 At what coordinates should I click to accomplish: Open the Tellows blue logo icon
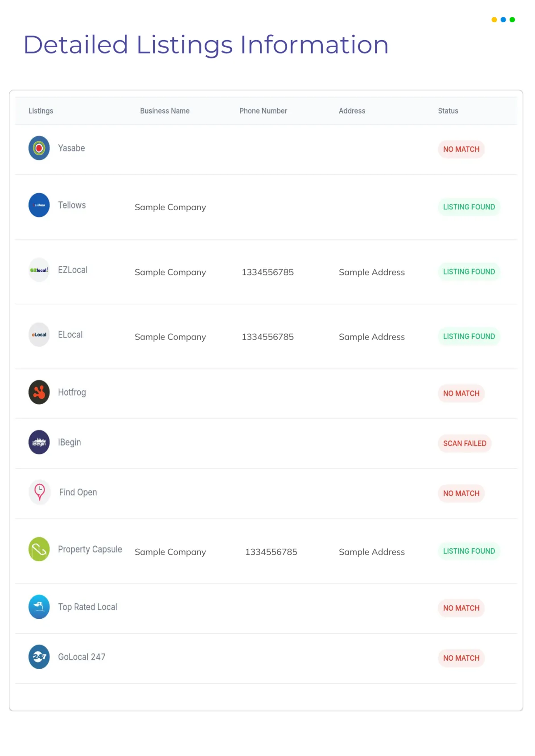coord(39,205)
